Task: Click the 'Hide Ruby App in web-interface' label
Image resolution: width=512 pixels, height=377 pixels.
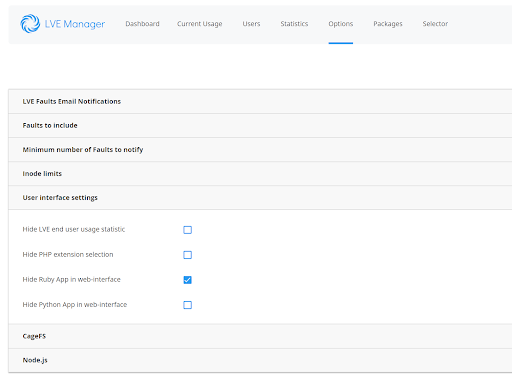Action: click(x=72, y=279)
